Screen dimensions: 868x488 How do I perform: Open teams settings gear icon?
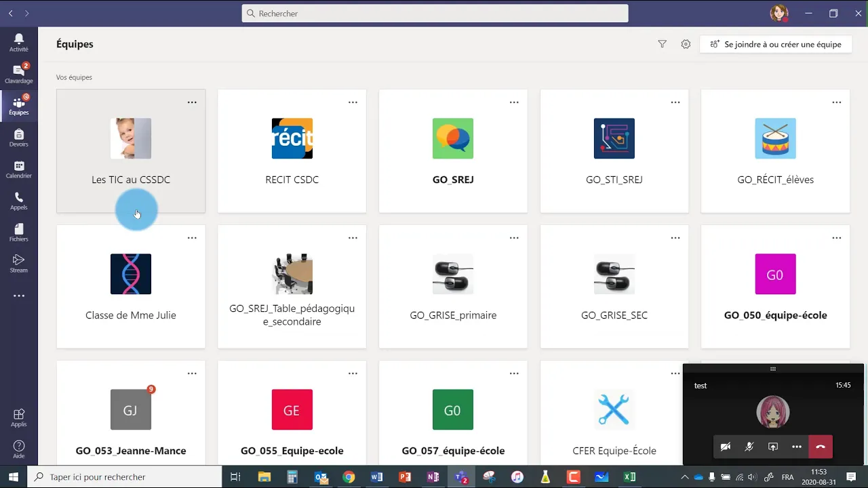point(686,44)
